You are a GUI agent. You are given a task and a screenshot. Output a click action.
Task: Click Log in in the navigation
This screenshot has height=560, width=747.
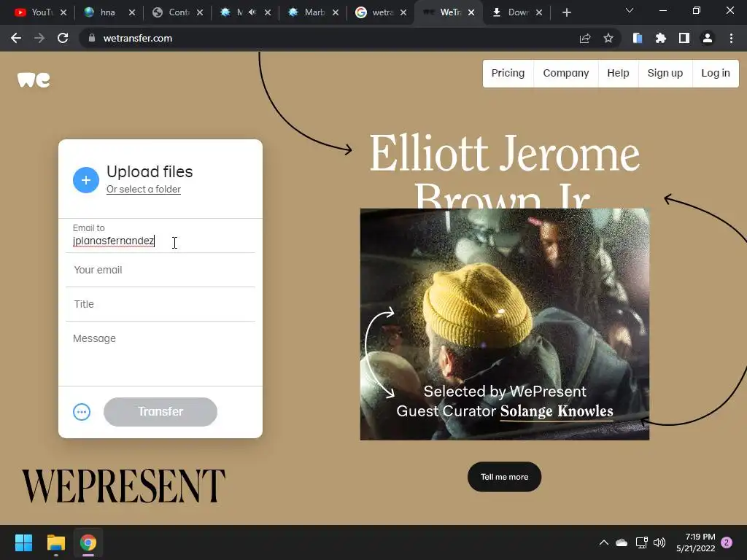[716, 74]
